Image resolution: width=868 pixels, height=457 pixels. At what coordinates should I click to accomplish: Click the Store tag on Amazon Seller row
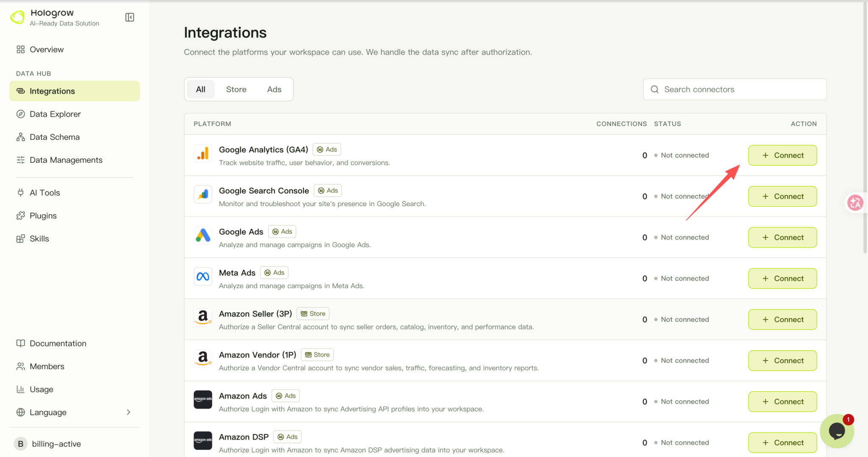coord(313,314)
